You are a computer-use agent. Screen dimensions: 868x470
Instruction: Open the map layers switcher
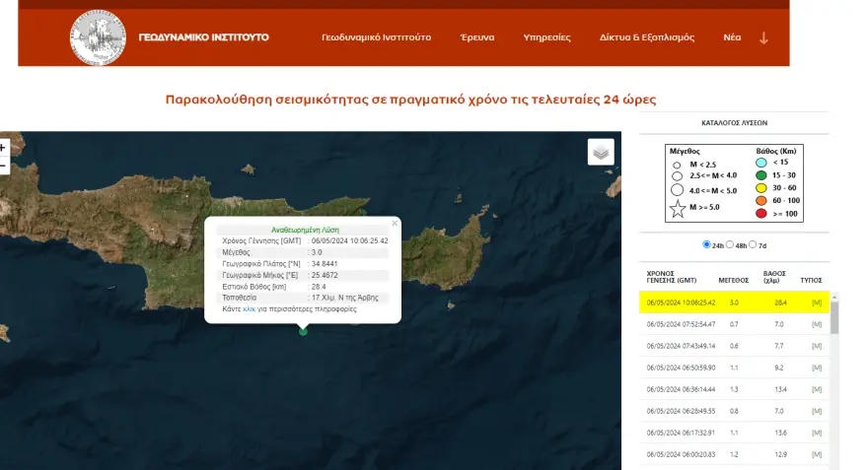[x=601, y=152]
